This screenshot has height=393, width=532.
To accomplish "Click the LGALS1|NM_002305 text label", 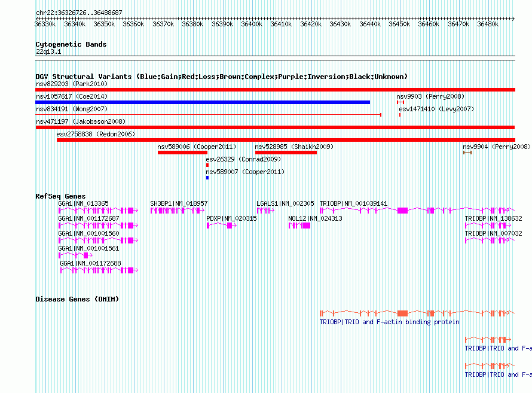I will (285, 203).
